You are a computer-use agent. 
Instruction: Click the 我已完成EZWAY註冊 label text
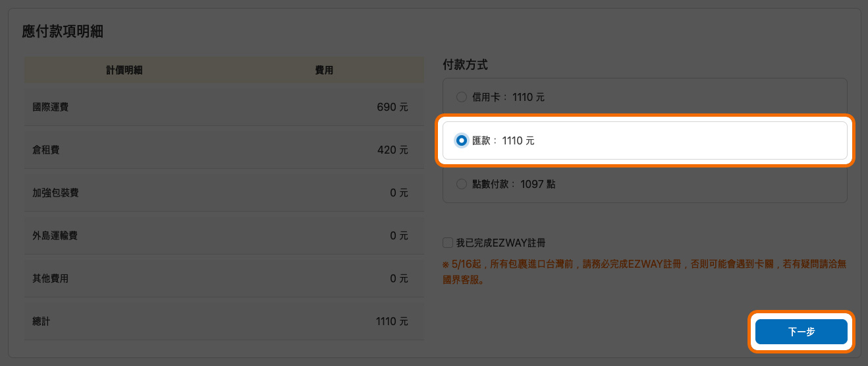pyautogui.click(x=501, y=243)
